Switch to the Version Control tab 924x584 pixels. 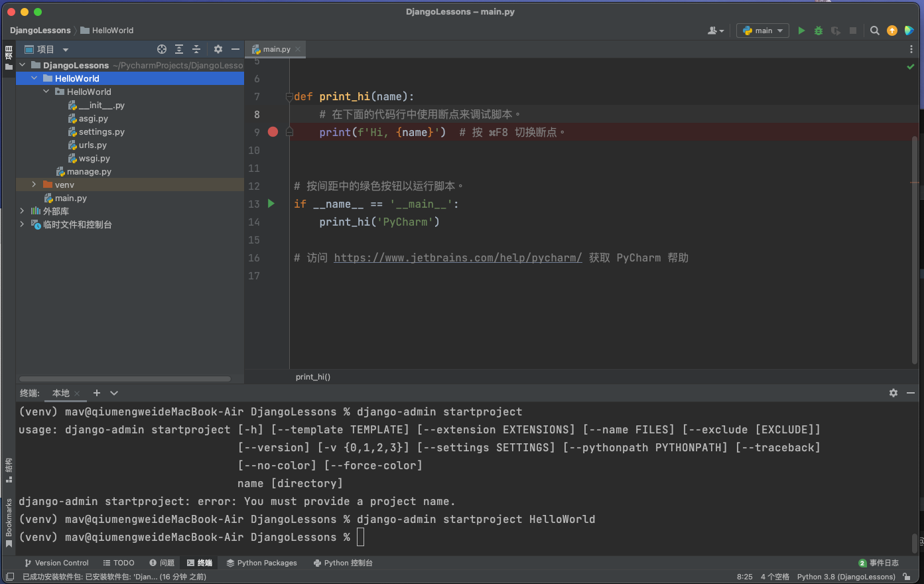(56, 563)
